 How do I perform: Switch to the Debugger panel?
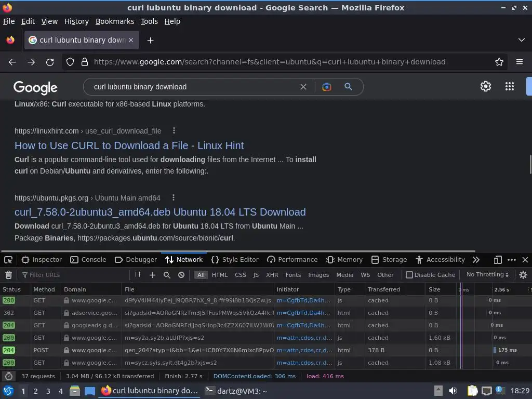click(136, 260)
